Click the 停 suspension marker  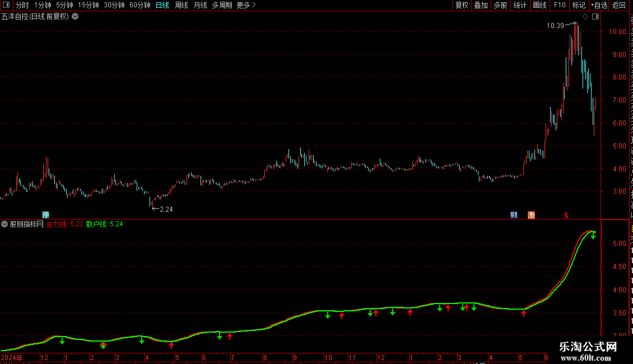[45, 214]
